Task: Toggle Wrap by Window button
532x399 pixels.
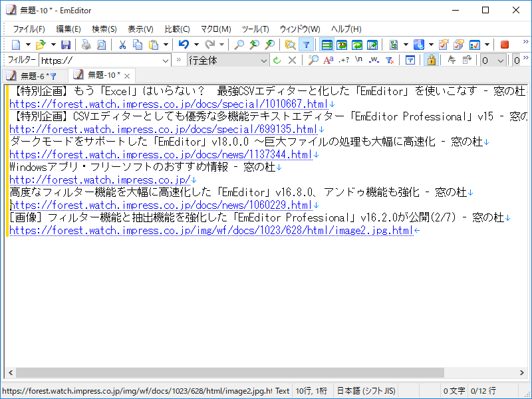Action: click(x=357, y=45)
